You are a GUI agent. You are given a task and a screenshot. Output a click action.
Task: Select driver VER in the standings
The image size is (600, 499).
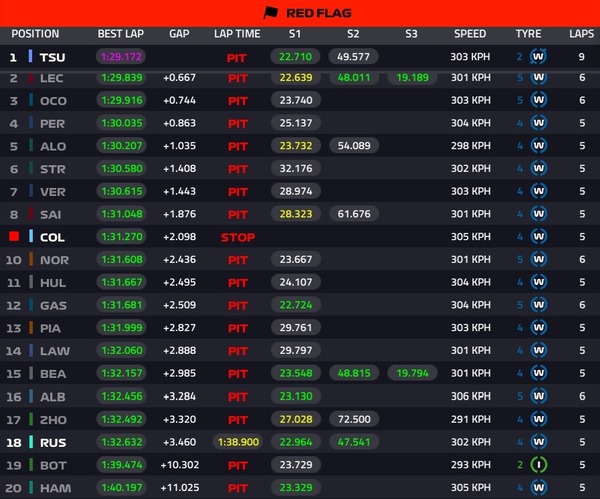click(53, 192)
